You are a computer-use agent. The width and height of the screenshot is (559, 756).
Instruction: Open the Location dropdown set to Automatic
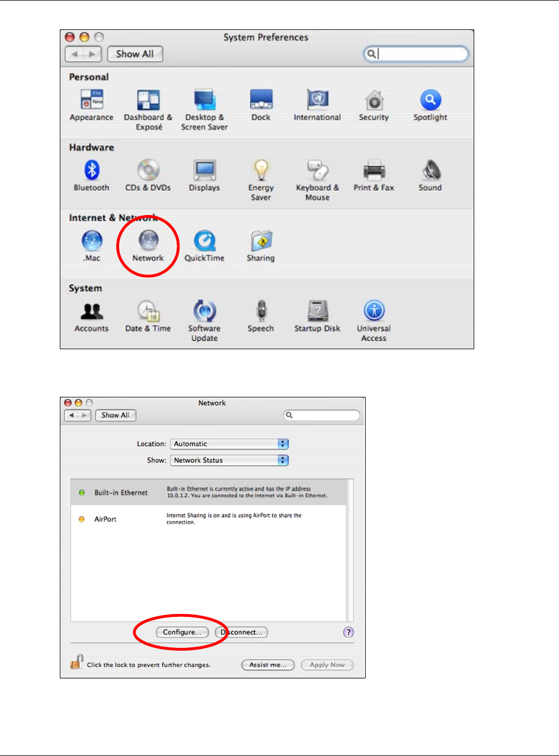pos(229,444)
